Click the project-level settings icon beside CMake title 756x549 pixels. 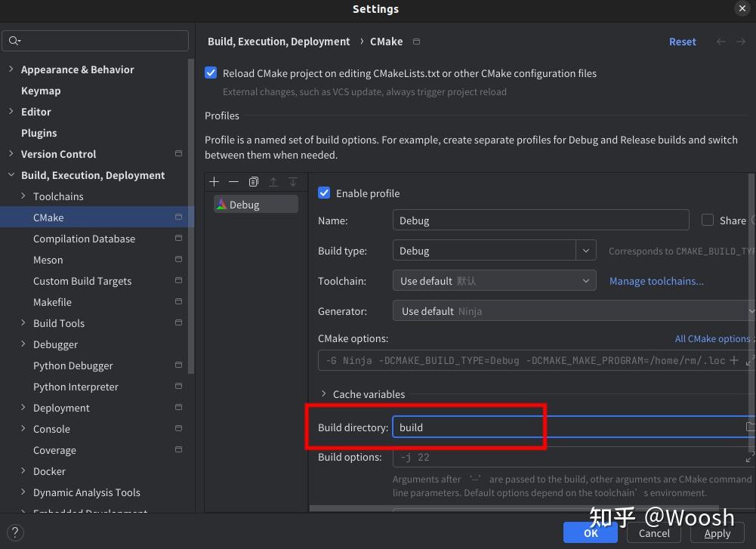[x=416, y=42]
